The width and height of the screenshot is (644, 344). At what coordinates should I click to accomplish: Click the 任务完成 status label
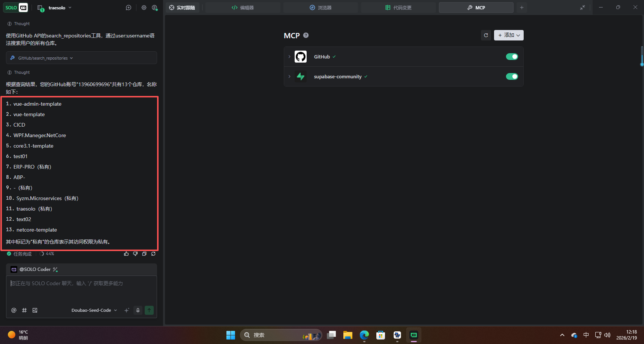click(x=22, y=254)
